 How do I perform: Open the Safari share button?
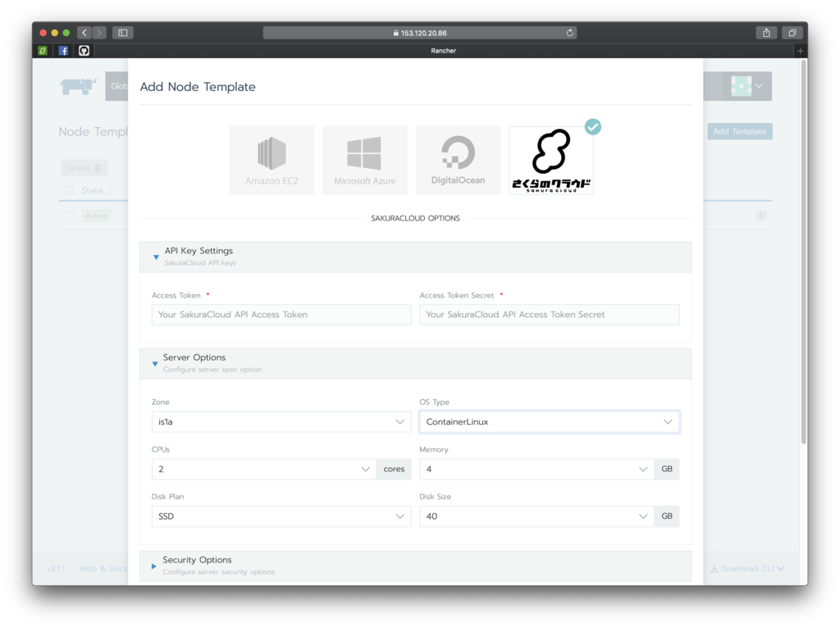click(767, 33)
